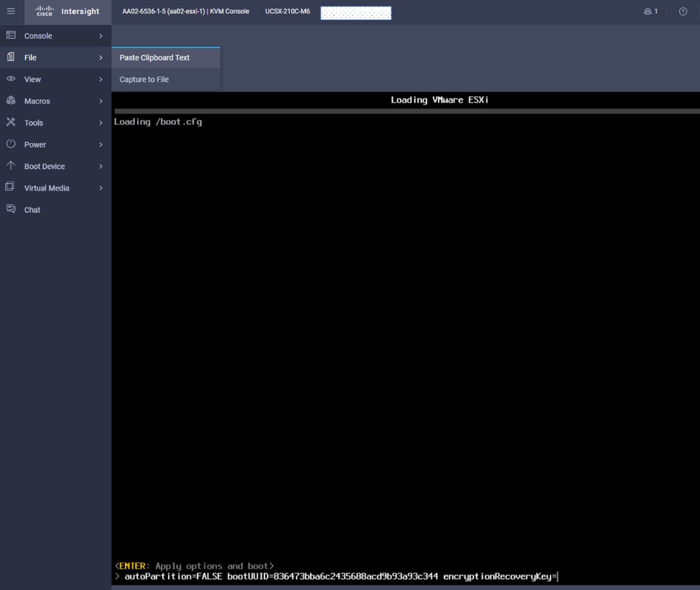Choose Capture to File option
700x590 pixels.
pos(166,79)
